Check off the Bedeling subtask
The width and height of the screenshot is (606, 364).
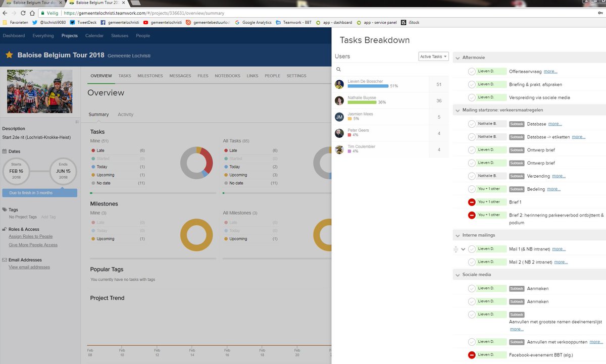[472, 189]
